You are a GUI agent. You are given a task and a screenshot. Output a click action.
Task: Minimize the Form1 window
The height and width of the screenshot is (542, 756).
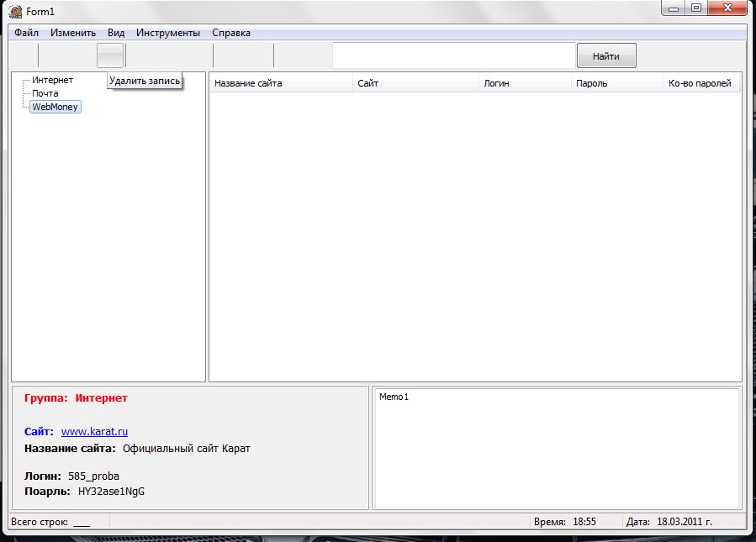coord(674,8)
